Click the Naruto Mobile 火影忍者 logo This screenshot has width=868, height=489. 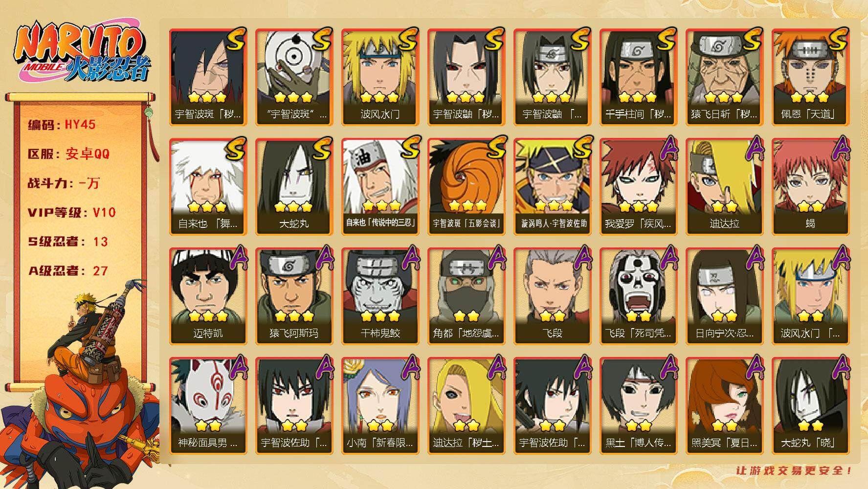tap(82, 53)
